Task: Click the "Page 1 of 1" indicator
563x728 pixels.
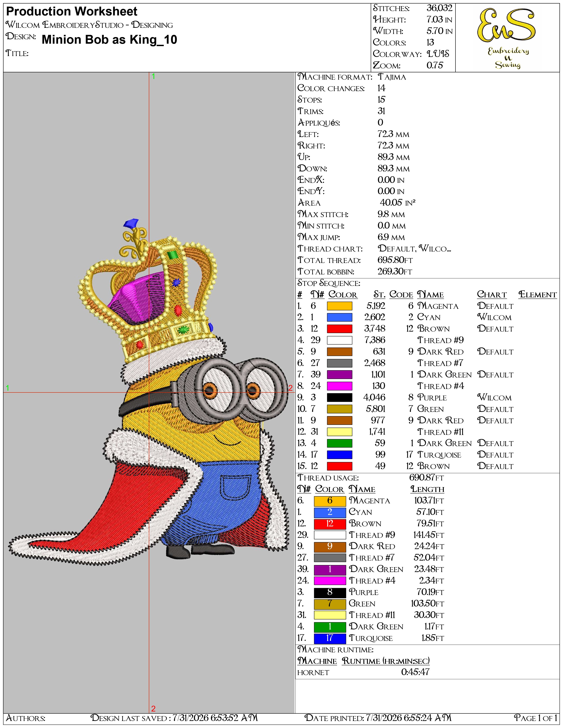Action: [x=536, y=718]
